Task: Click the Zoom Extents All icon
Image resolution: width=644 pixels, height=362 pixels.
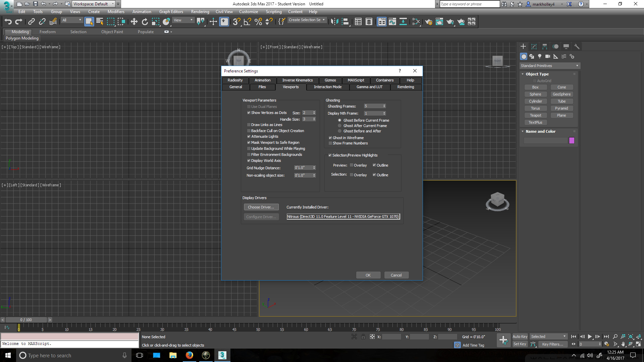Action: pos(631,337)
